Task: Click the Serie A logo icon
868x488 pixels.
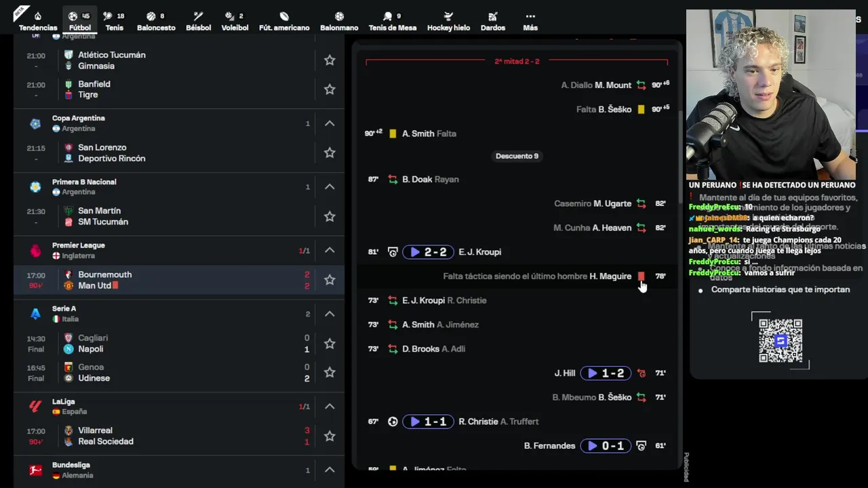Action: [x=35, y=314]
